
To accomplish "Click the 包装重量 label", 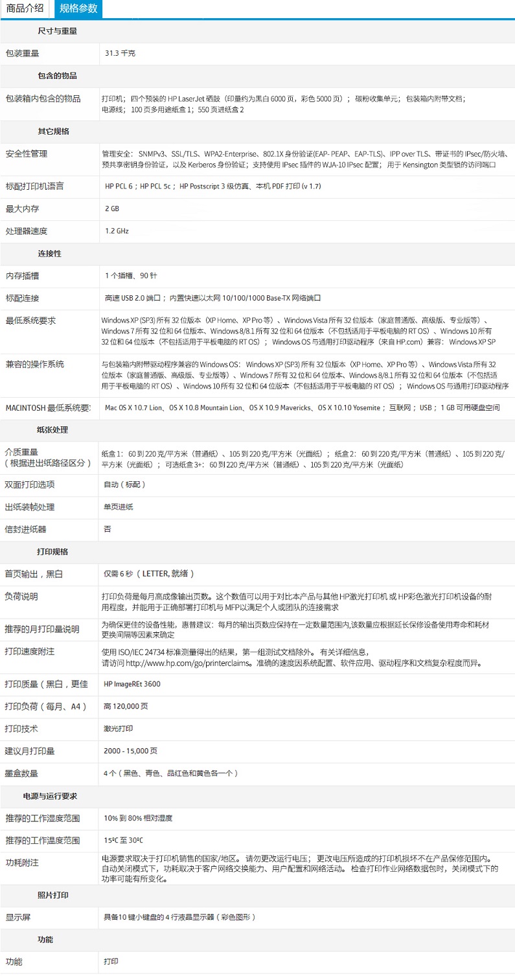I will coord(22,53).
